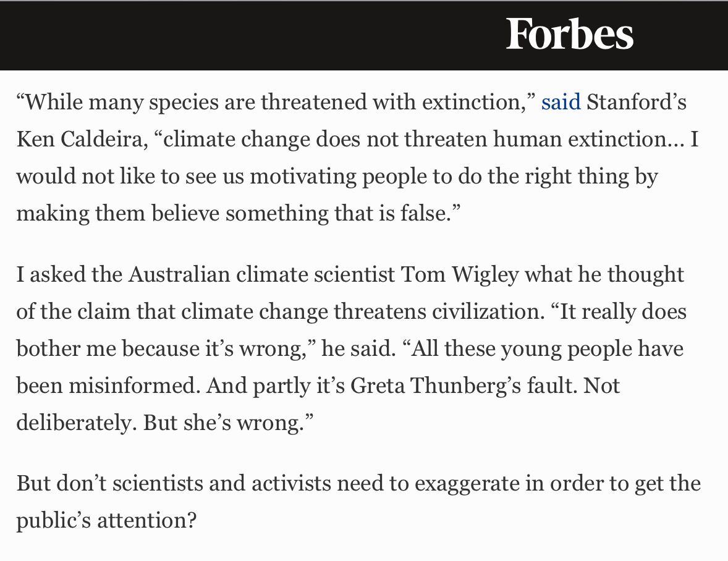728x561 pixels.
Task: Click the word "Stanford's" in first paragraph
Action: tap(636, 102)
